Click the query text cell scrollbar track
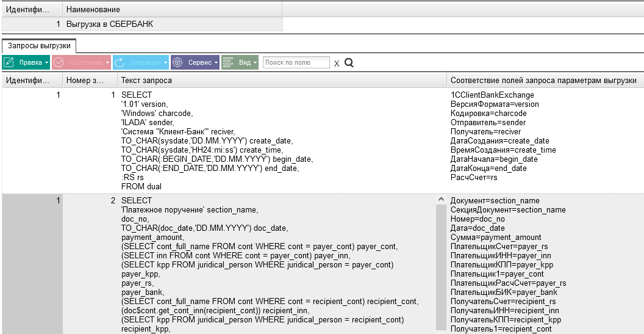This screenshot has height=334, width=644. [x=441, y=267]
